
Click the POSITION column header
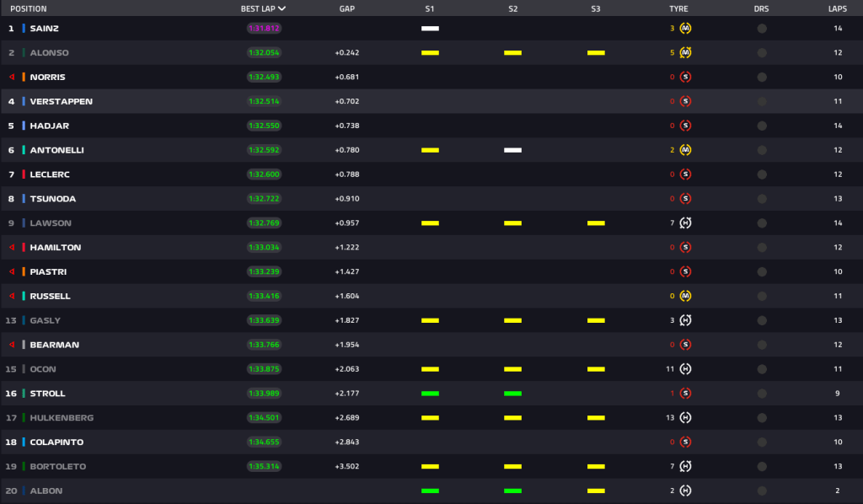point(29,8)
